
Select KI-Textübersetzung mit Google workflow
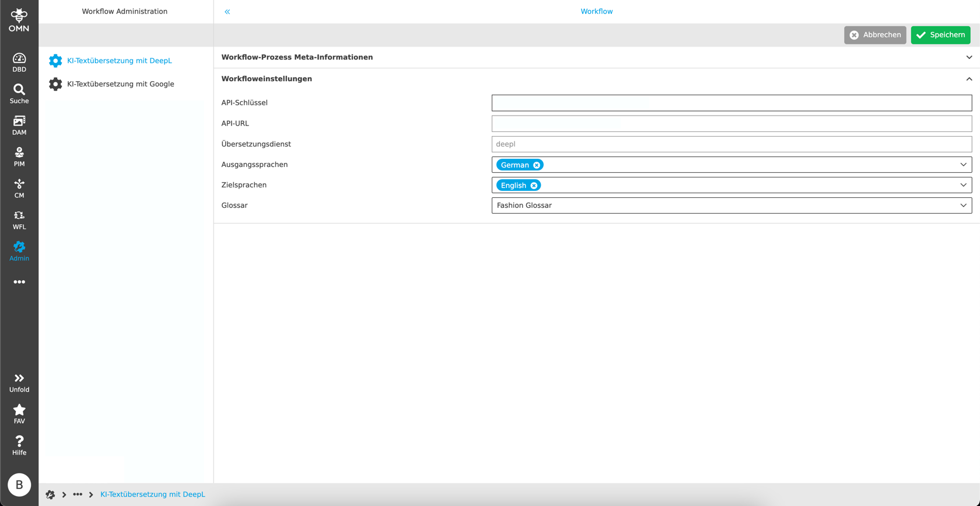(120, 84)
